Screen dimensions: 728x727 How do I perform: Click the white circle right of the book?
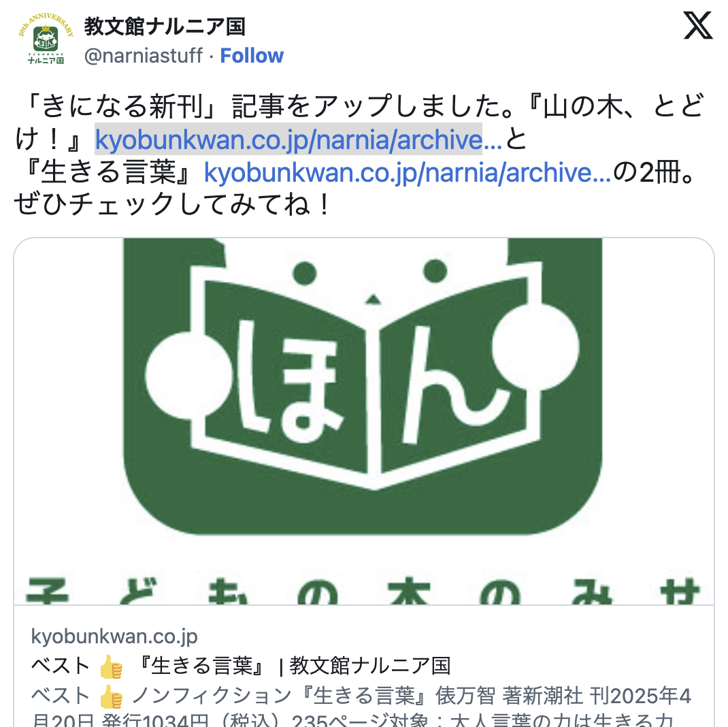[535, 346]
